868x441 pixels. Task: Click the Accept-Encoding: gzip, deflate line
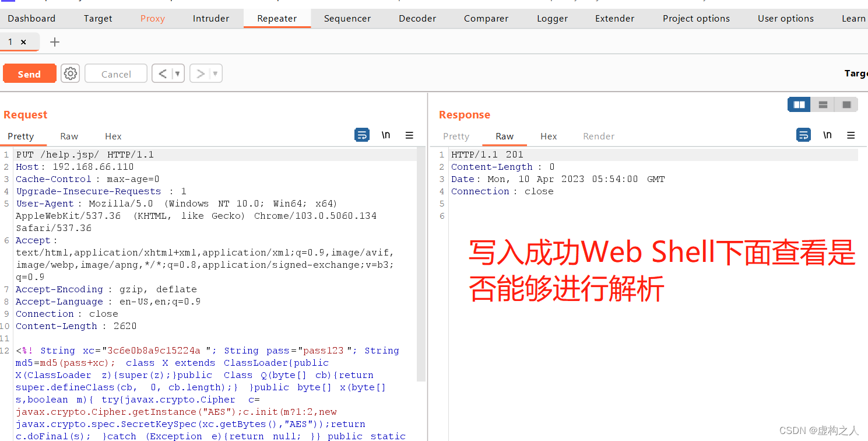pyautogui.click(x=106, y=289)
